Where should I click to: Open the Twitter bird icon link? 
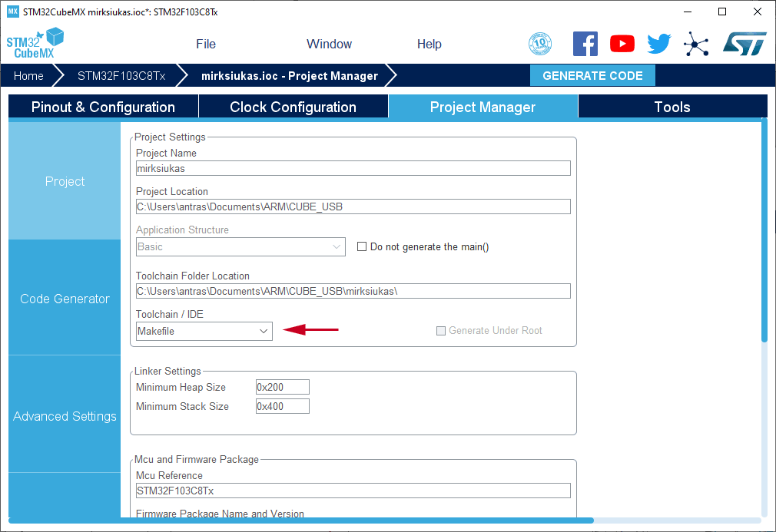[x=659, y=44]
